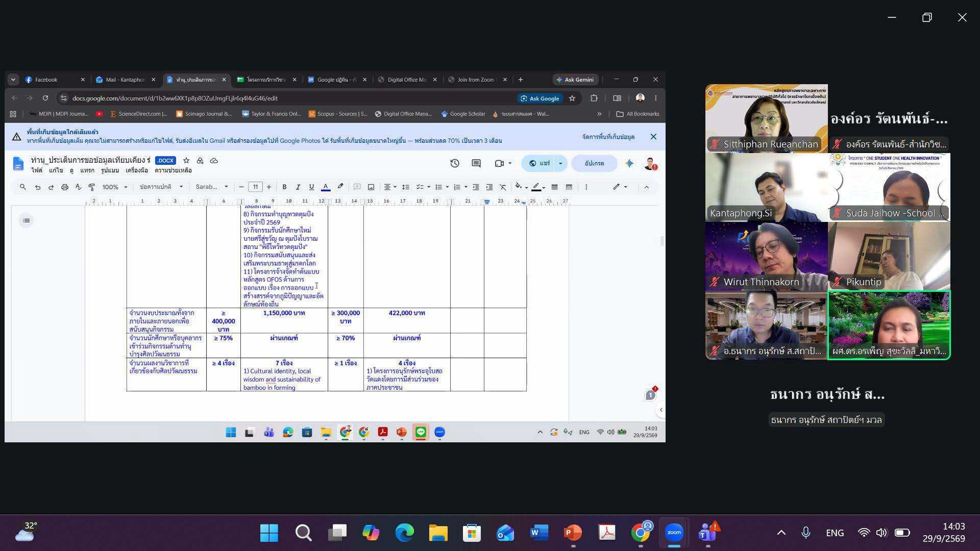Image resolution: width=980 pixels, height=551 pixels.
Task: Open the 100% zoom level dropdown
Action: (x=115, y=187)
